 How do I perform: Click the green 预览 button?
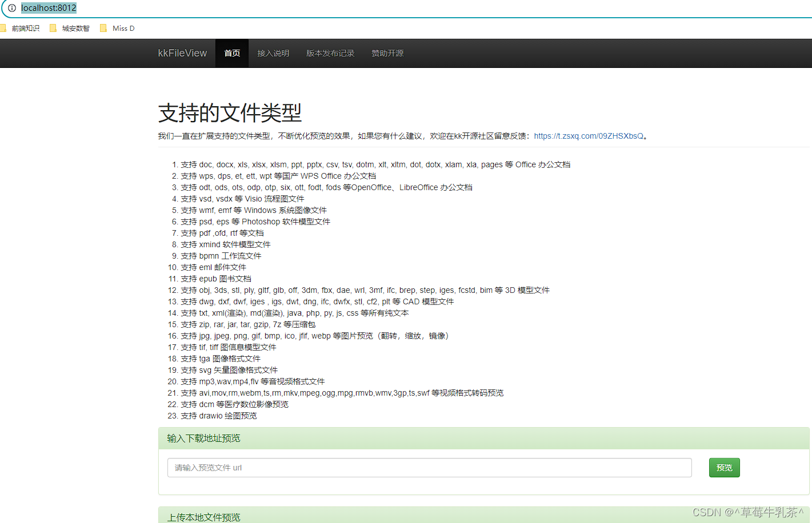(x=725, y=468)
